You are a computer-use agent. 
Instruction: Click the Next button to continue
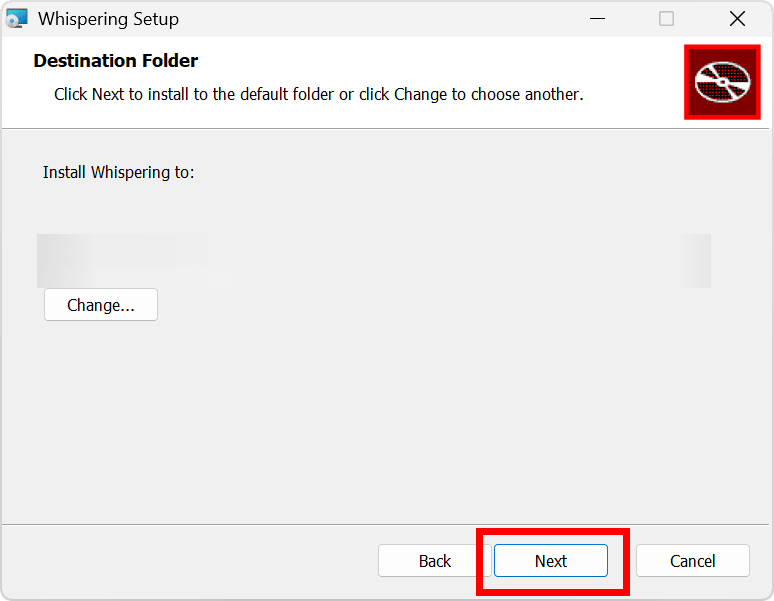(550, 561)
